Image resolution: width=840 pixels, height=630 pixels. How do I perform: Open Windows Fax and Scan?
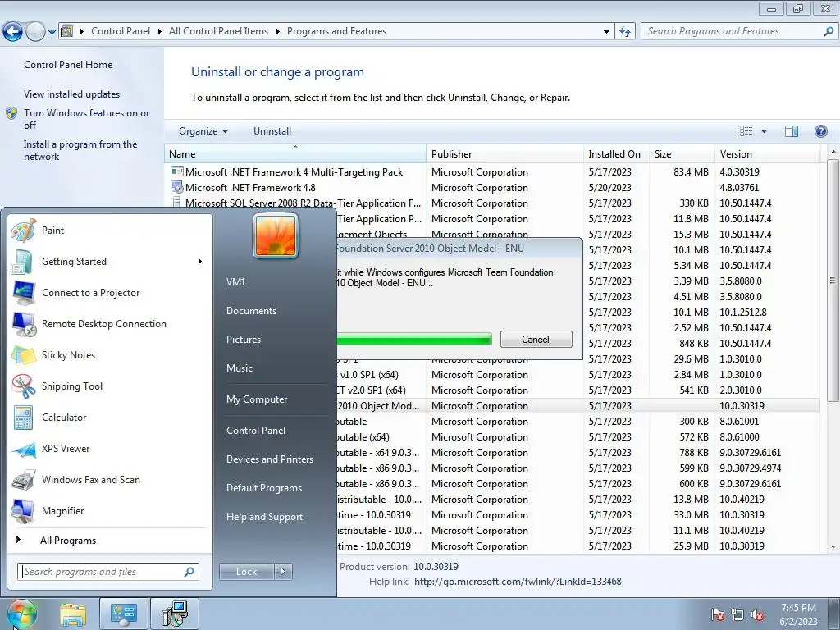[x=110, y=479]
